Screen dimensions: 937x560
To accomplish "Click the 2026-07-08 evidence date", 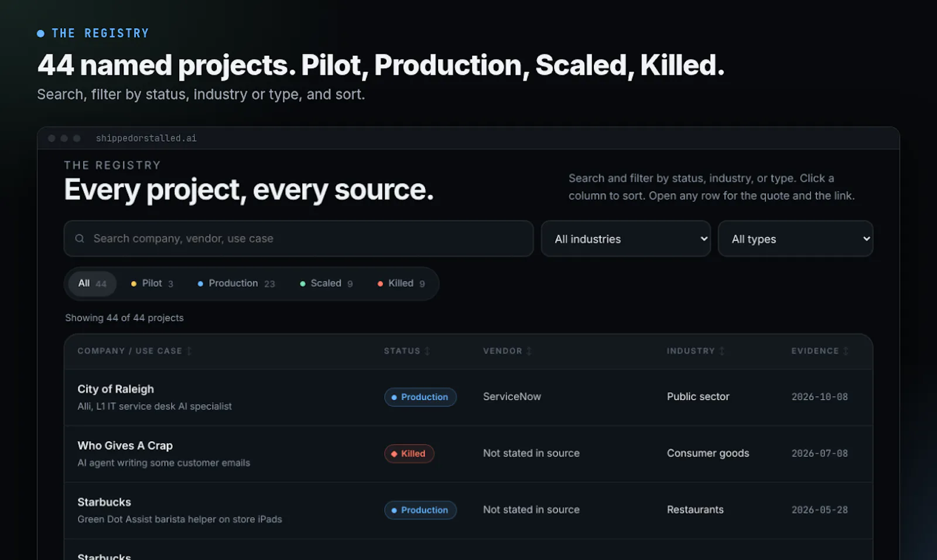I will point(819,454).
